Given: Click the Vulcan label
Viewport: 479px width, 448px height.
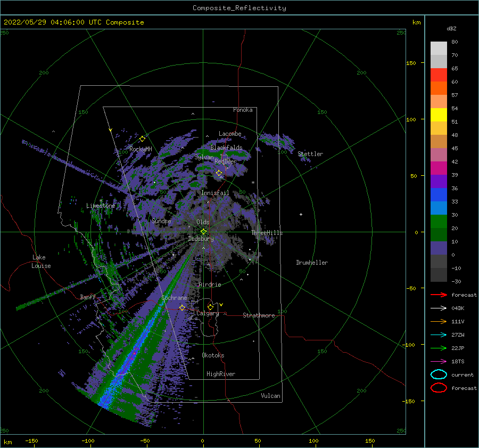Looking at the screenshot, I should [x=270, y=396].
